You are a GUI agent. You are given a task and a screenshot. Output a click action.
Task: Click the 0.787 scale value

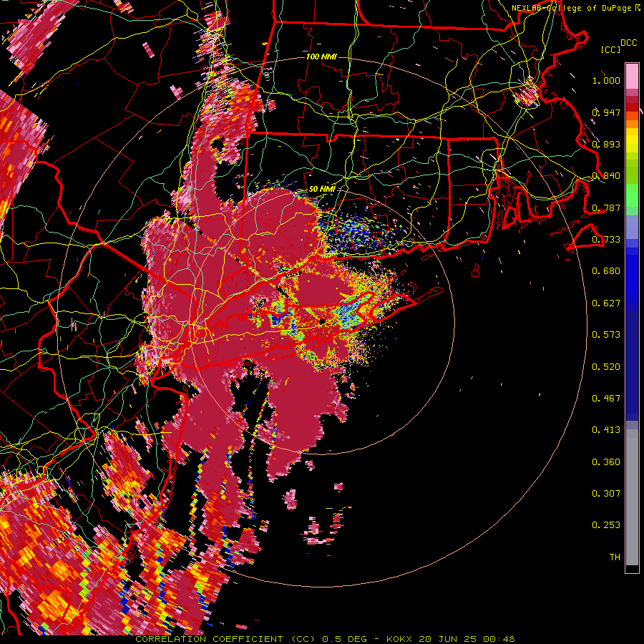coord(606,208)
